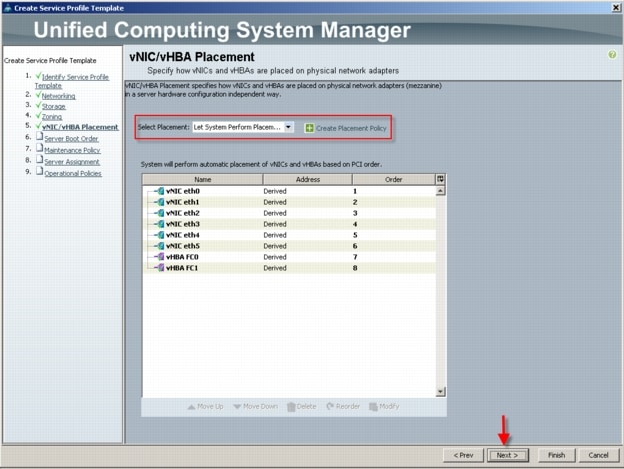Click the green checkmark beside Zoning
624x469 pixels.
click(38, 115)
